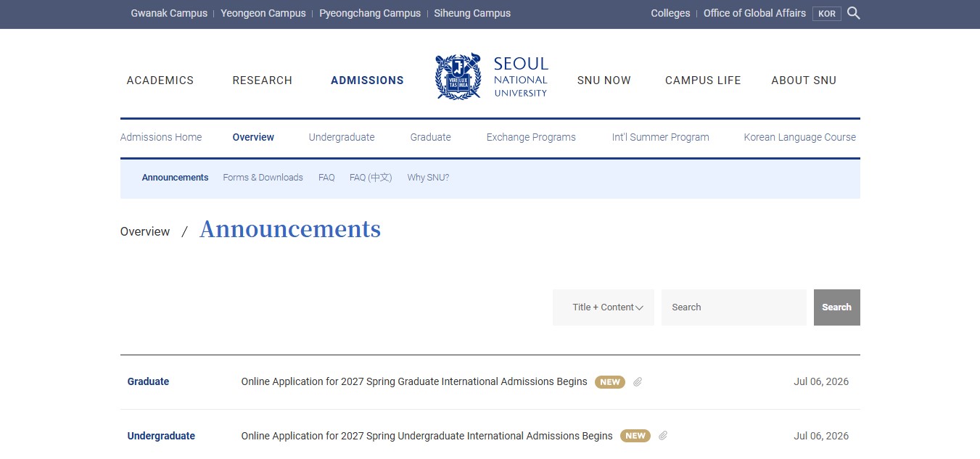Select the Graduate submenu tab
This screenshot has width=980, height=459.
point(431,137)
